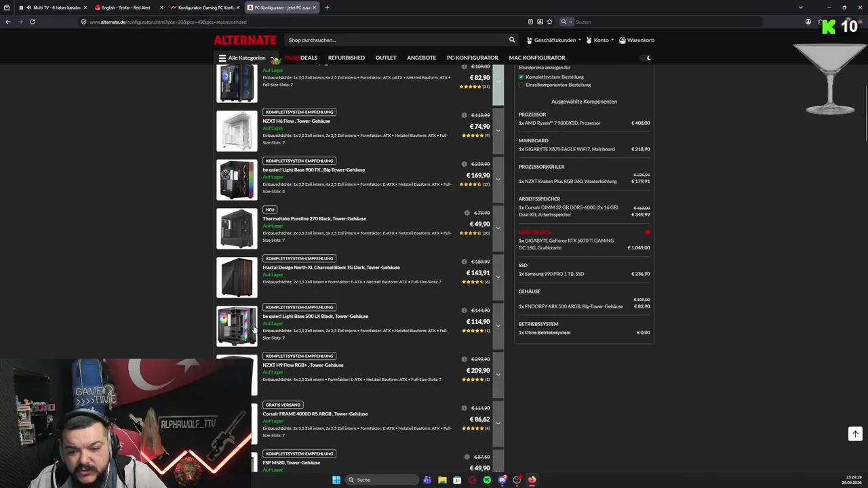
Task: Open File Explorer from the taskbar
Action: pos(442,480)
